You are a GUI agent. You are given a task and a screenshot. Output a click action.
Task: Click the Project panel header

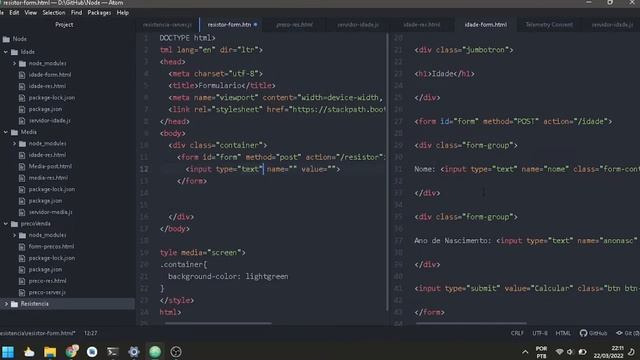coord(64,24)
